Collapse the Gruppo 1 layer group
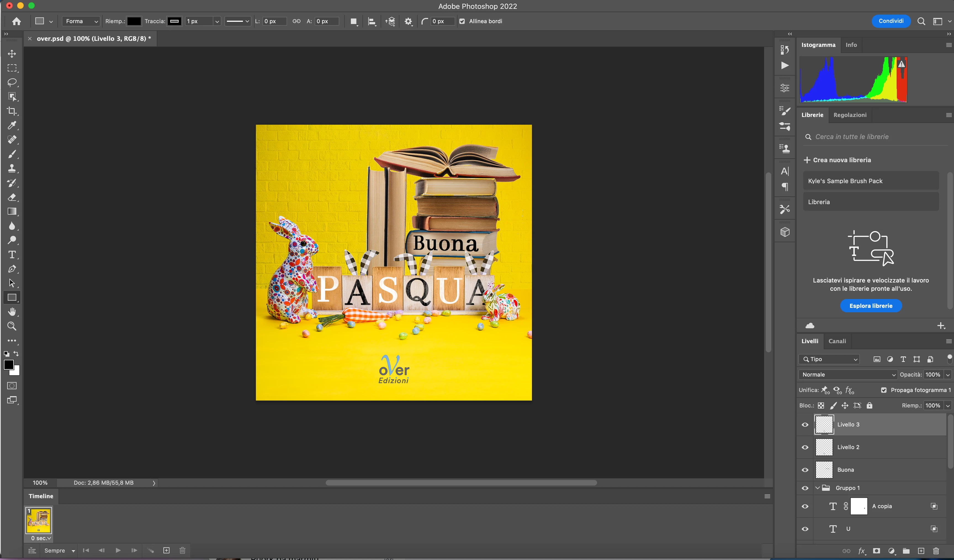The image size is (954, 560). (x=818, y=488)
